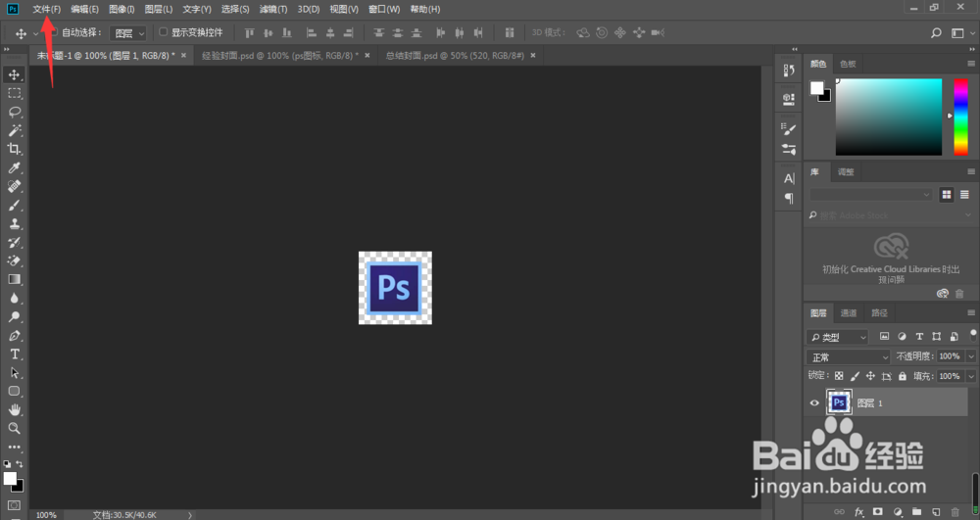Viewport: 980px width, 520px height.
Task: Toggle layer filtering switch on or off
Action: (x=973, y=336)
